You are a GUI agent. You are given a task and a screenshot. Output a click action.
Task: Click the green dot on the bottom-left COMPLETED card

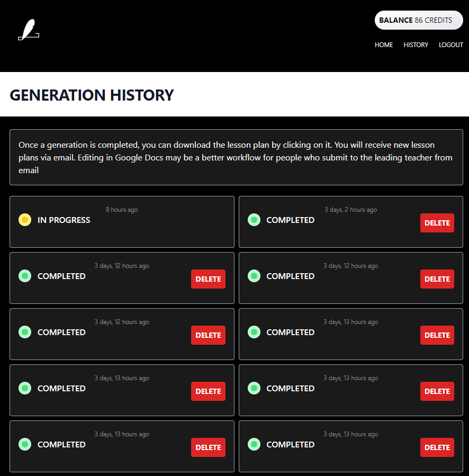coord(25,444)
